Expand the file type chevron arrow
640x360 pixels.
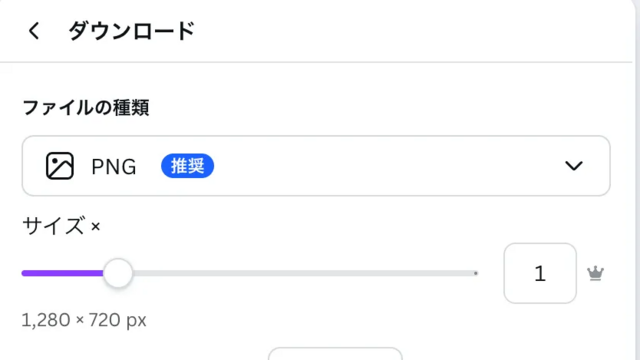tap(573, 166)
